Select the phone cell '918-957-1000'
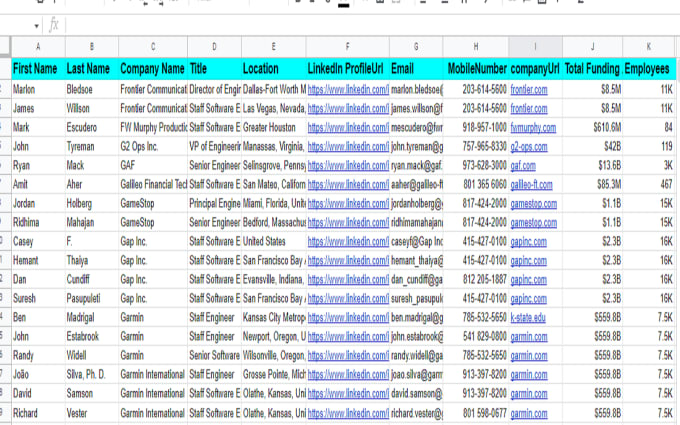The height and width of the screenshot is (425, 680). point(476,128)
